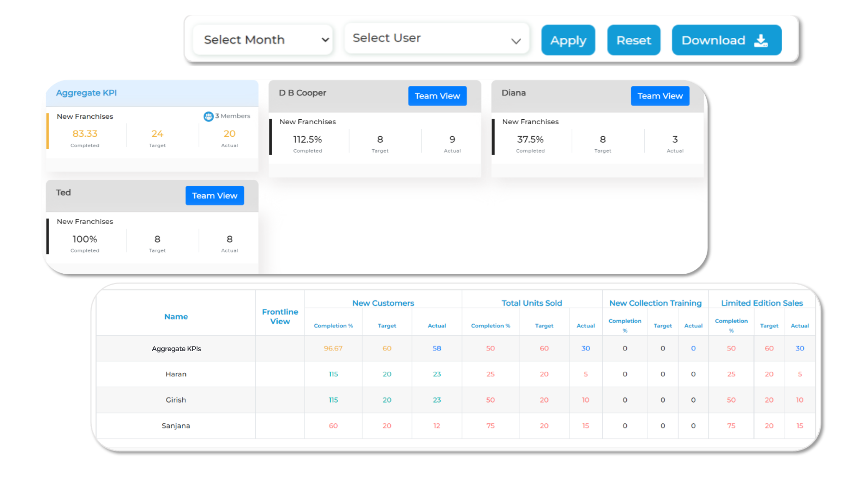Click Diana's actual value 3
868x488 pixels.
pyautogui.click(x=675, y=139)
